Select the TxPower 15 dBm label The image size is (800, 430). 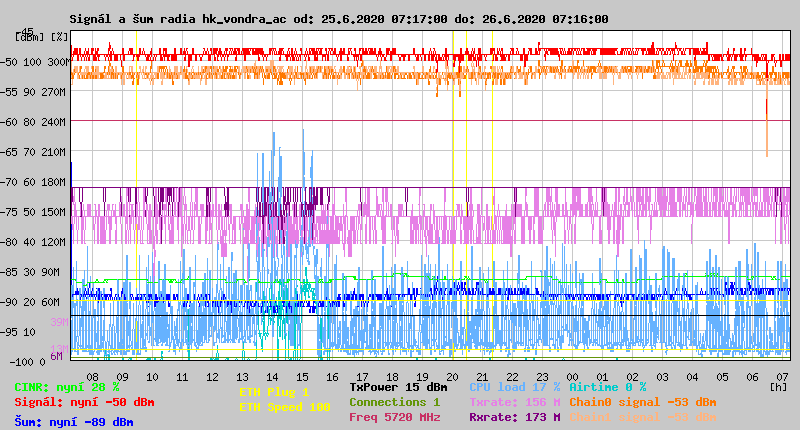pos(398,386)
